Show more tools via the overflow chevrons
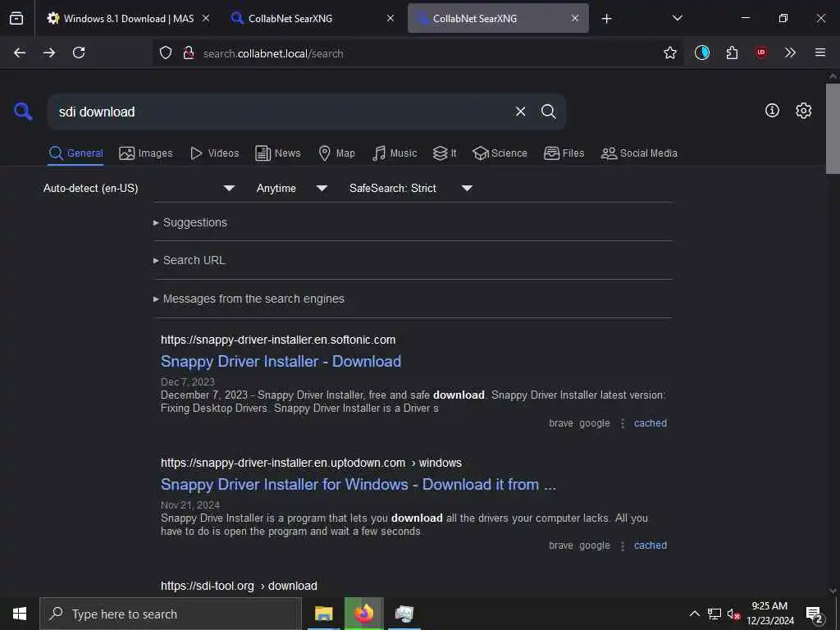Screen dimensions: 840x630 [x=790, y=52]
